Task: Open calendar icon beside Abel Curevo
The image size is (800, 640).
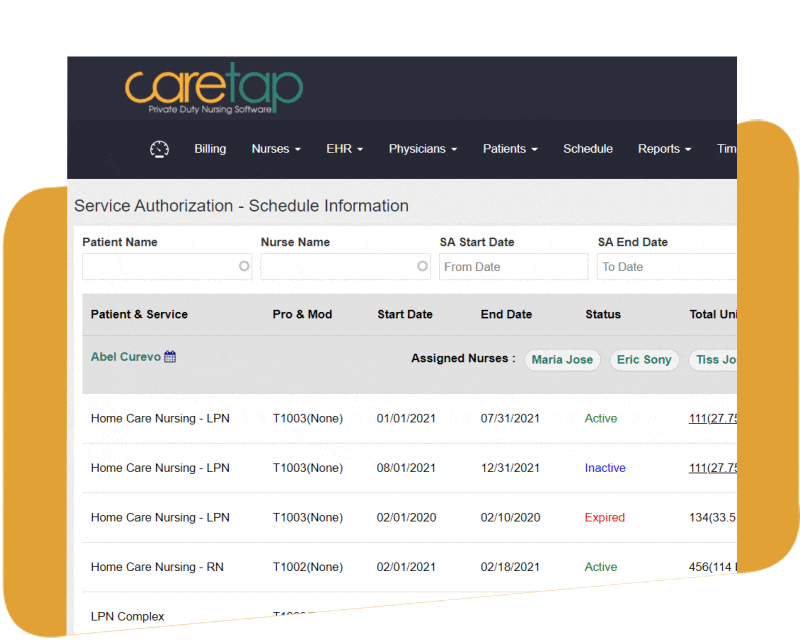Action: 170,357
